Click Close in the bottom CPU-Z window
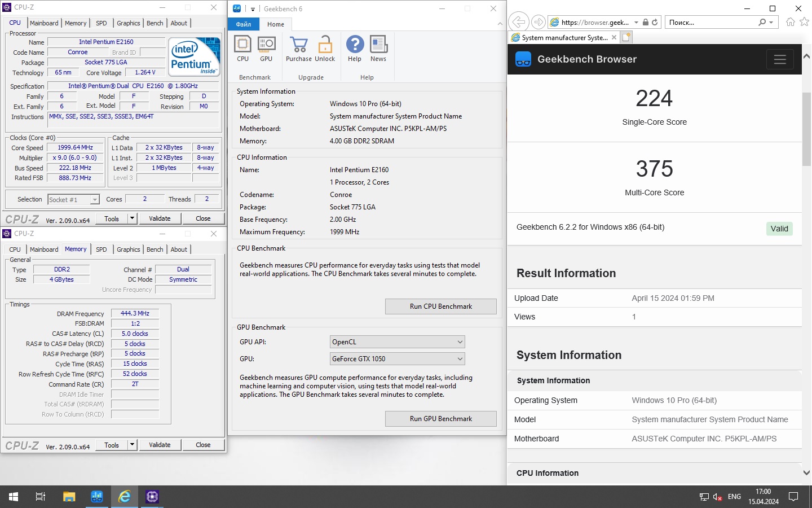The width and height of the screenshot is (812, 508). (203, 445)
